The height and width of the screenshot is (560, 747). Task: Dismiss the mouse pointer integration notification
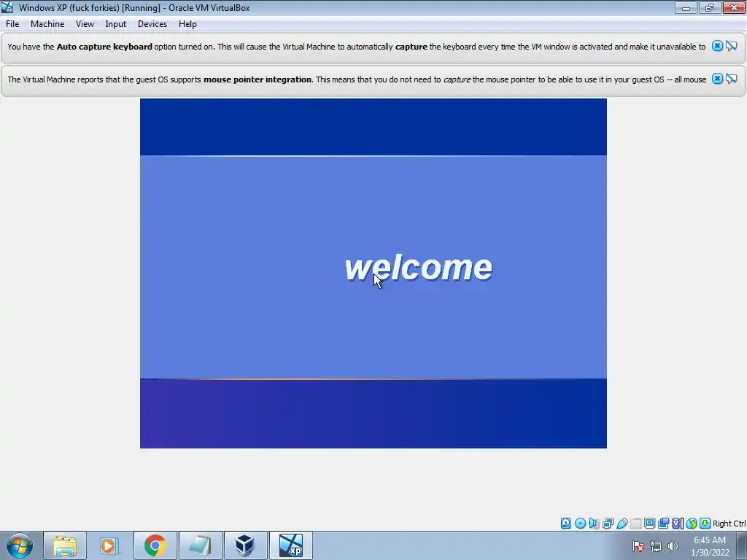click(x=717, y=79)
